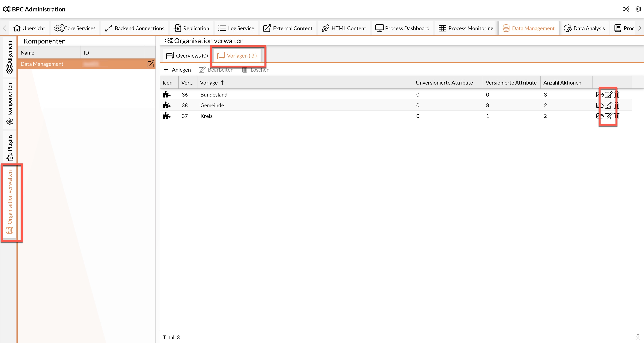The height and width of the screenshot is (343, 644).
Task: Click the Bearbeiten button to edit entry
Action: [216, 70]
